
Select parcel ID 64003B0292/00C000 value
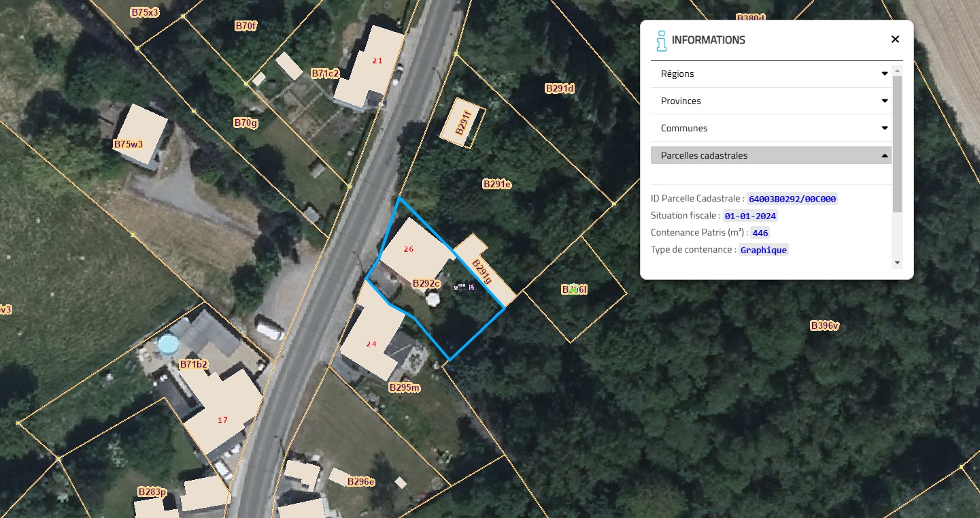point(792,199)
